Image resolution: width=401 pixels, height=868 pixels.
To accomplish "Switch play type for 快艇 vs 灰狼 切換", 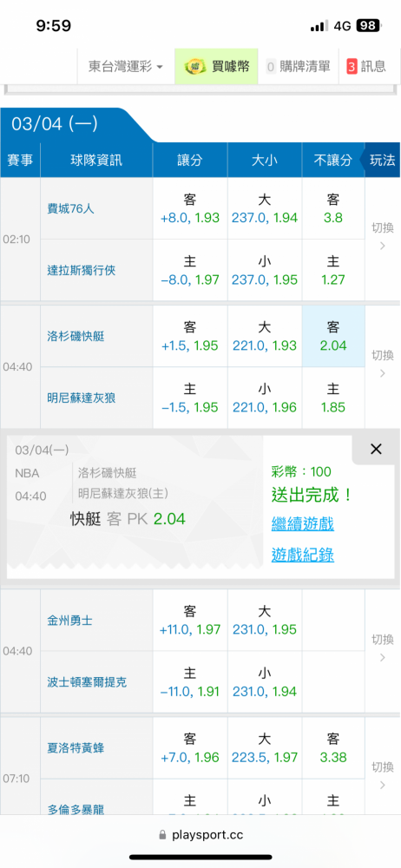I will coord(382,364).
